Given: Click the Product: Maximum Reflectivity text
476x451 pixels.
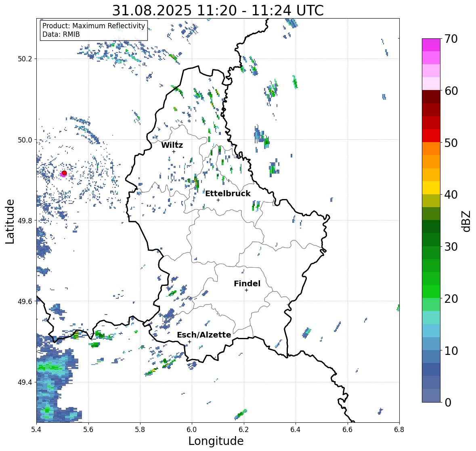Looking at the screenshot, I should pyautogui.click(x=94, y=26).
